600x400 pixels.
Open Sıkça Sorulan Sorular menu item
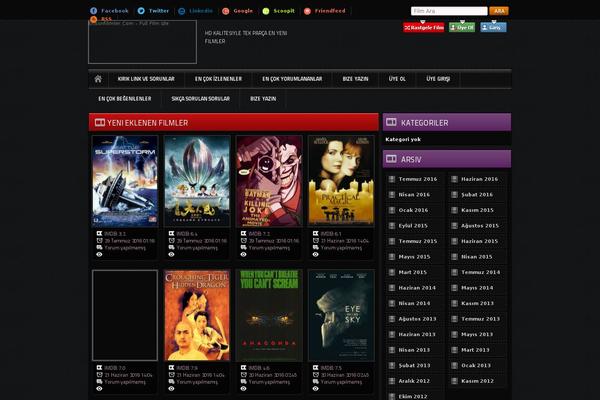tap(201, 99)
